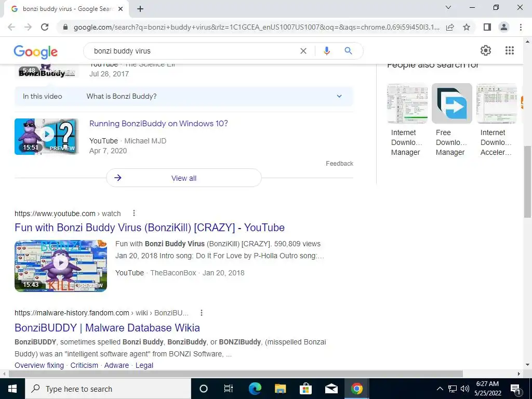Screen dimensions: 532x399
Task: Jump to the 'Legal' sitelink
Action: tap(144, 365)
